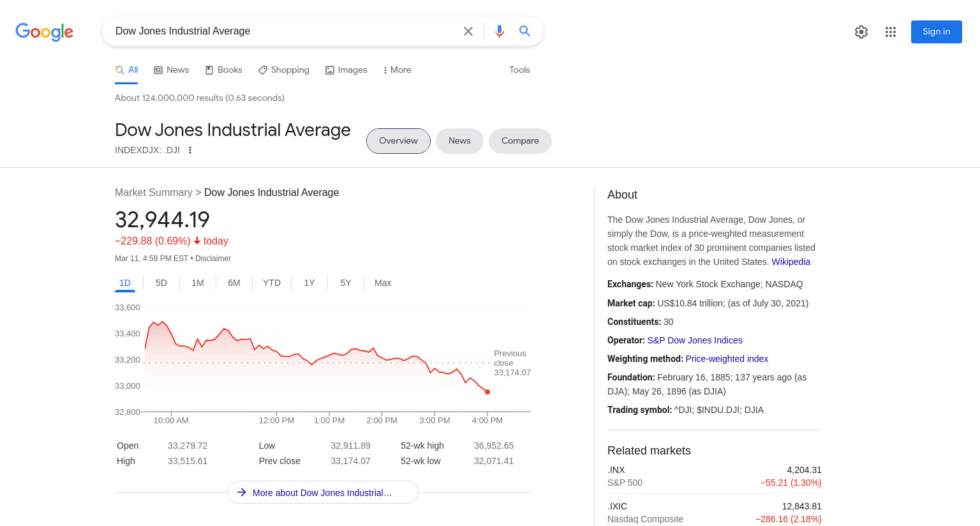Open the Price-weighted index link
The width and height of the screenshot is (980, 526).
pyautogui.click(x=727, y=359)
